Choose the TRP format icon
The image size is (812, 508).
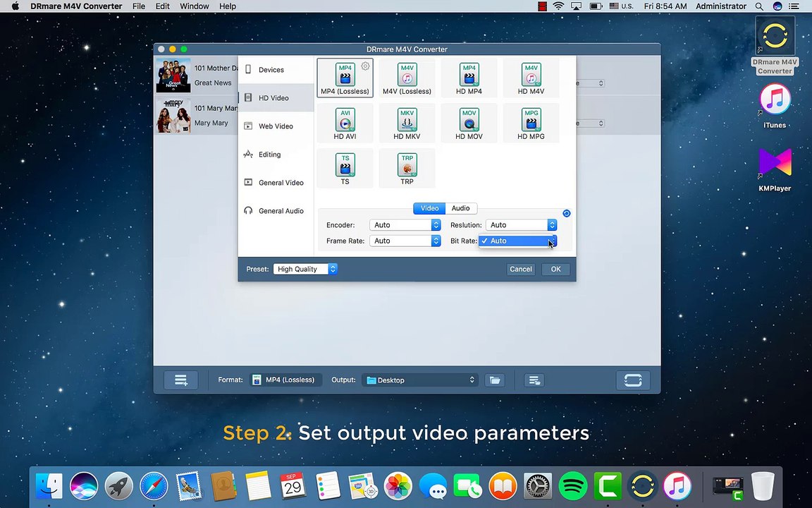pyautogui.click(x=407, y=169)
